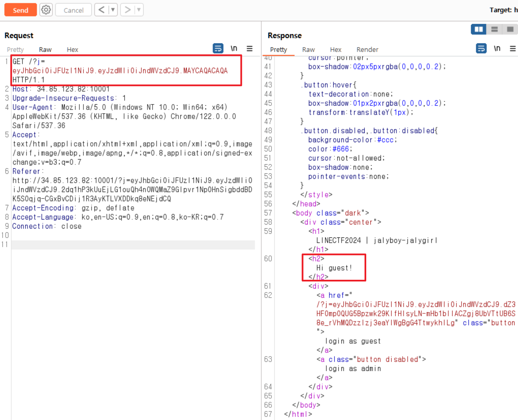Click the 'Response' panel title
This screenshot has height=420, width=518.
[x=285, y=36]
